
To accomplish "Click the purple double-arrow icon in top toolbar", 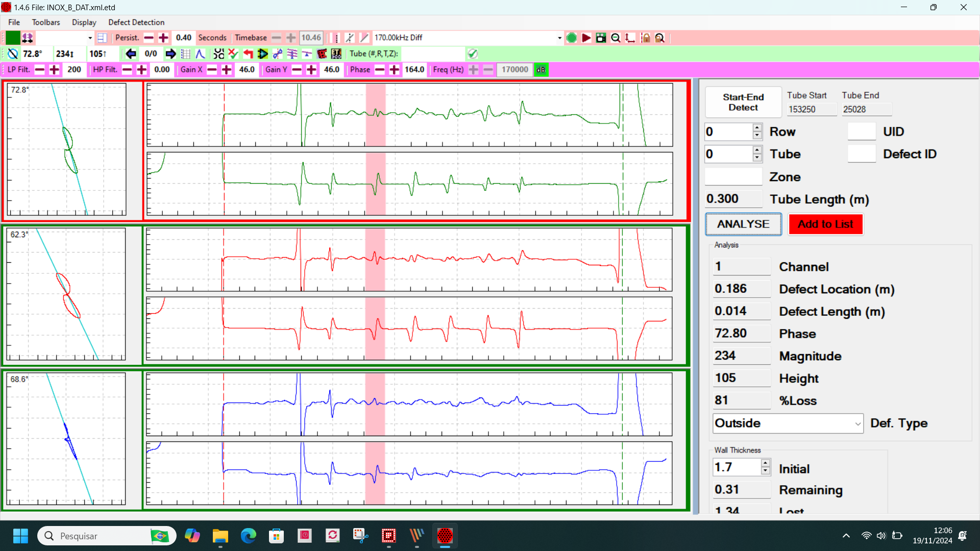I will click(x=28, y=38).
